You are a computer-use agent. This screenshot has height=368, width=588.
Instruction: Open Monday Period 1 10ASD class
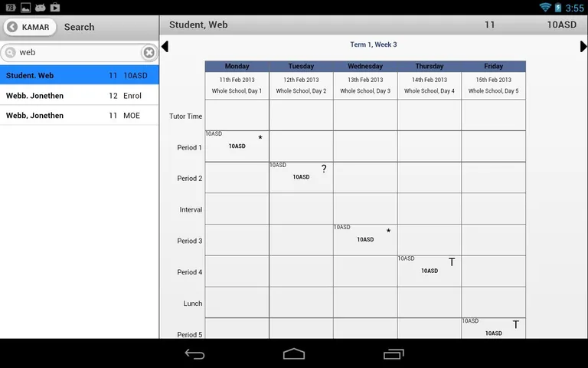pyautogui.click(x=237, y=146)
